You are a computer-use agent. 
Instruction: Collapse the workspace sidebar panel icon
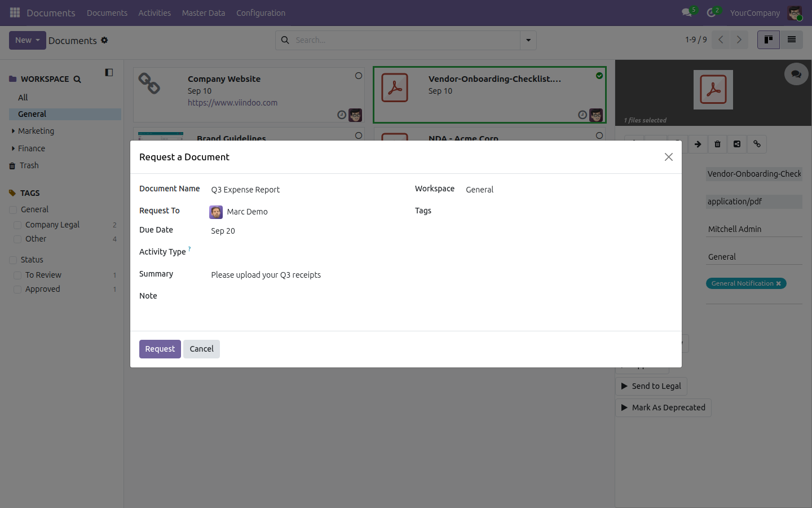tap(109, 72)
